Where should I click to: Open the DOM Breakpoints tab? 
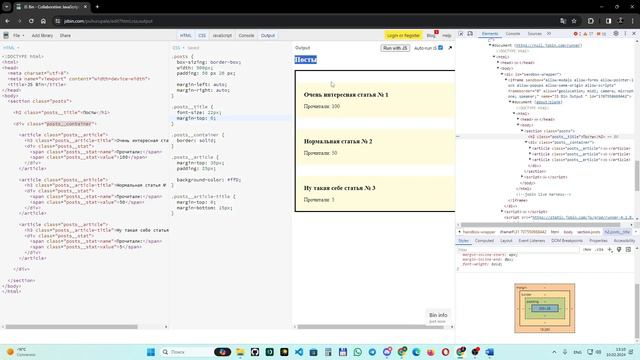coord(567,241)
